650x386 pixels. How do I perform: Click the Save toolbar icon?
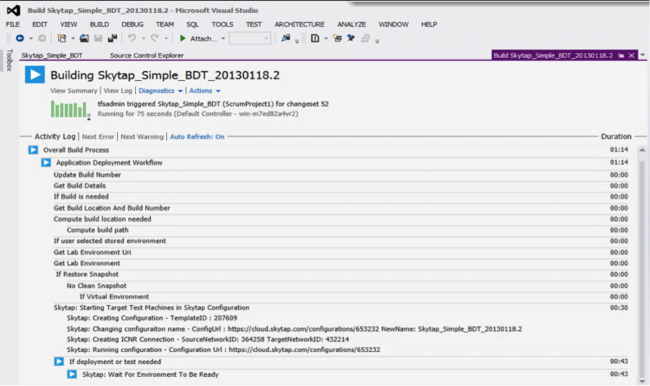pyautogui.click(x=98, y=38)
